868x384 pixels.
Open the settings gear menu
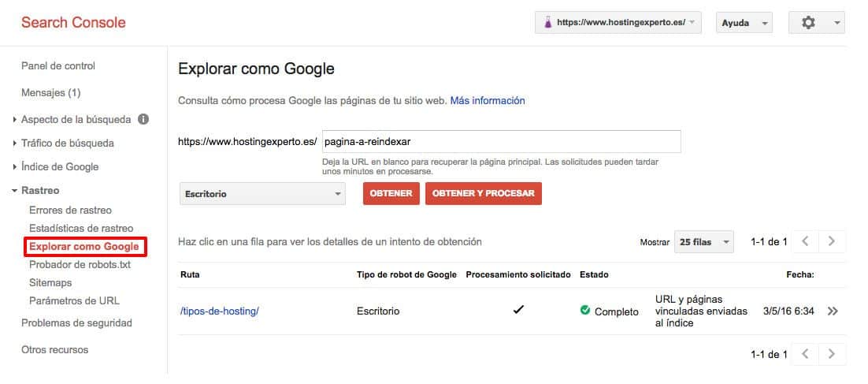click(817, 23)
